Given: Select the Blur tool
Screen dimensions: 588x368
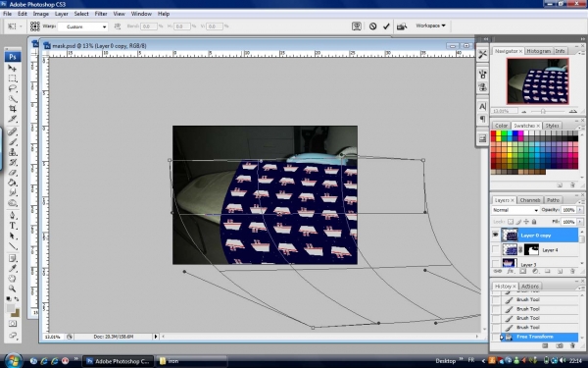Looking at the screenshot, I should tap(12, 192).
